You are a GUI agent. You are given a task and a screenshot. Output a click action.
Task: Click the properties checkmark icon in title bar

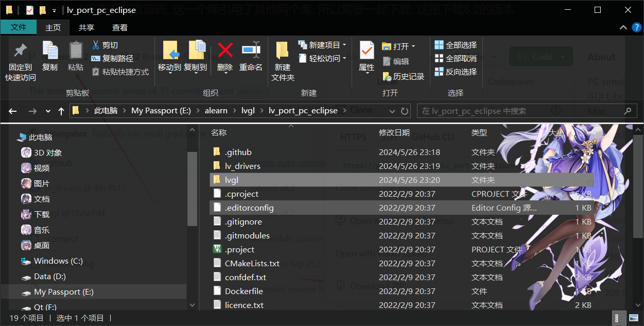click(x=29, y=10)
